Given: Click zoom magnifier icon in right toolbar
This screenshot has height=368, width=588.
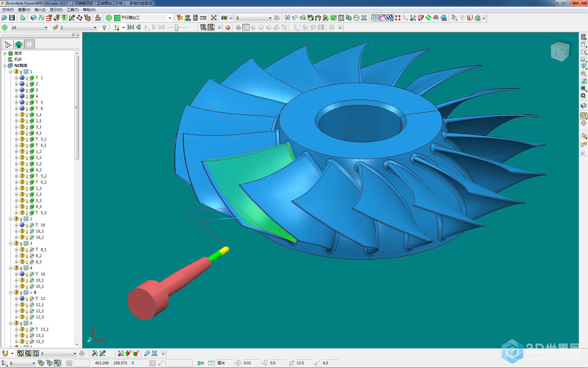Looking at the screenshot, I should (583, 73).
